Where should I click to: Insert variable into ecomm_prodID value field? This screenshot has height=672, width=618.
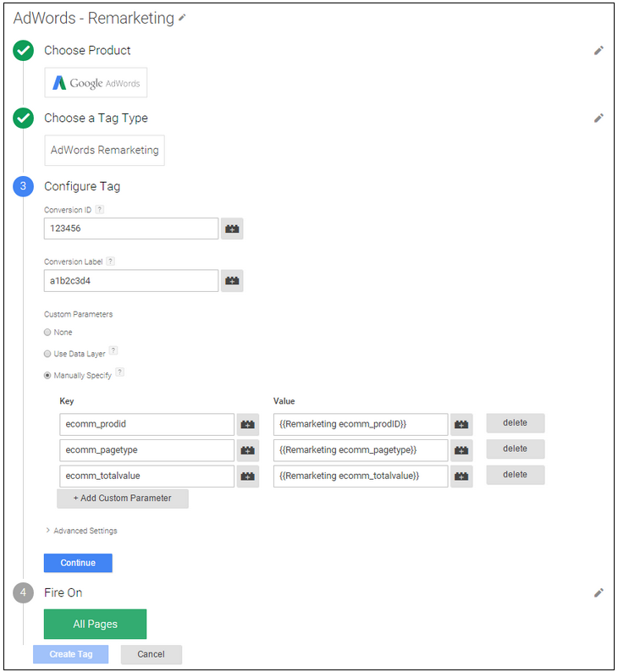click(x=461, y=424)
